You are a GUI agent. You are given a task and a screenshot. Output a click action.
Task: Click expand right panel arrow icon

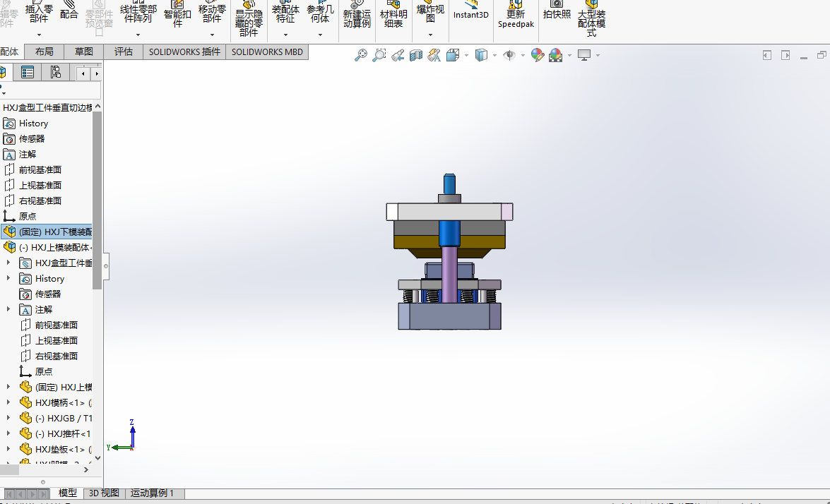pos(785,55)
